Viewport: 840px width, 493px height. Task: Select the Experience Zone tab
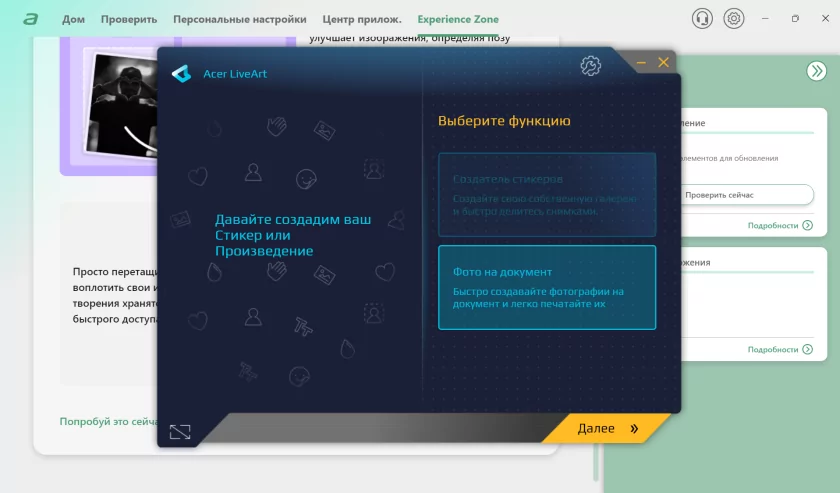458,19
